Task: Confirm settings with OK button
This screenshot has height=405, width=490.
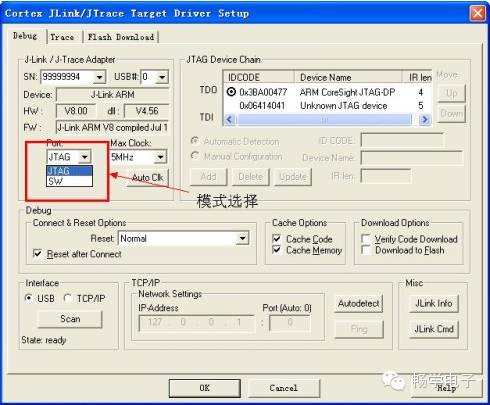Action: [204, 388]
